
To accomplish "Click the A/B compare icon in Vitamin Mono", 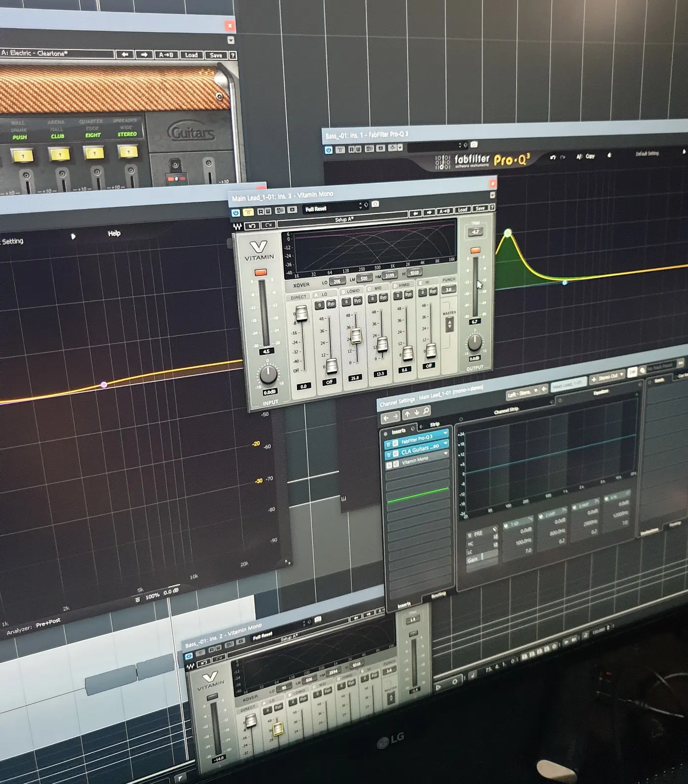I will pyautogui.click(x=280, y=210).
